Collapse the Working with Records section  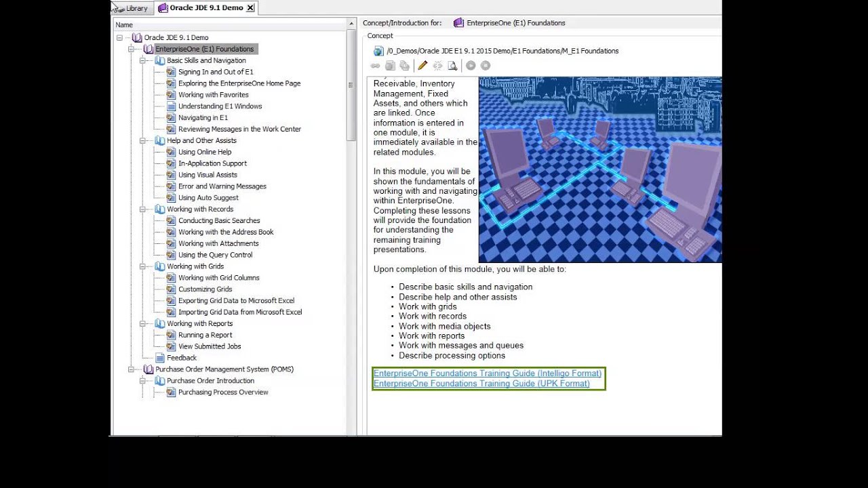[142, 209]
